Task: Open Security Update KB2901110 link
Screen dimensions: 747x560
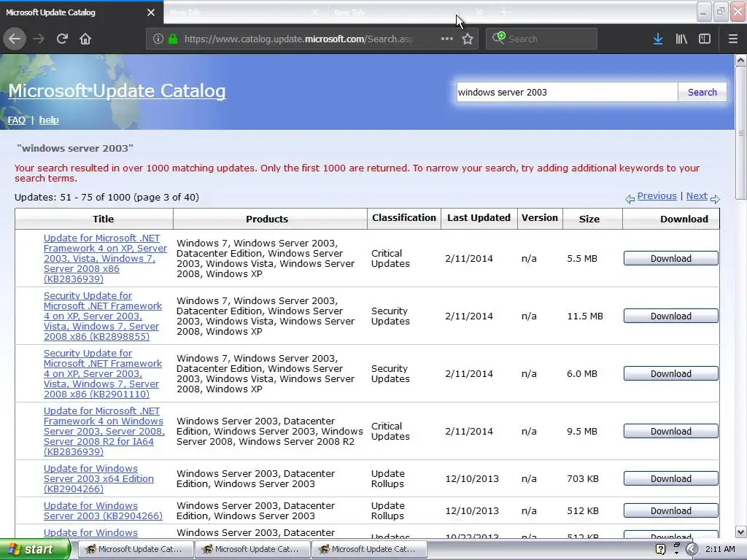Action: (102, 374)
